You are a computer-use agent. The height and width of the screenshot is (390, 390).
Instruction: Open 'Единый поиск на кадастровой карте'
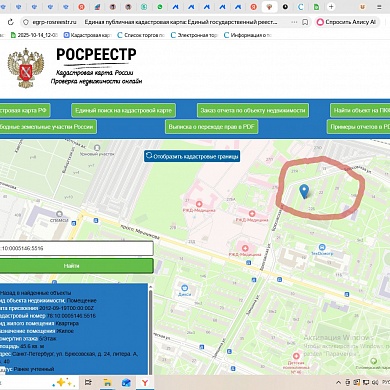pyautogui.click(x=123, y=110)
